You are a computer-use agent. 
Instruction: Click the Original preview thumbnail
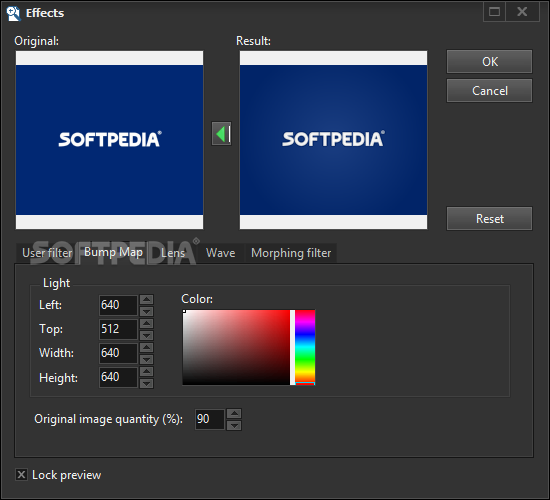[109, 140]
